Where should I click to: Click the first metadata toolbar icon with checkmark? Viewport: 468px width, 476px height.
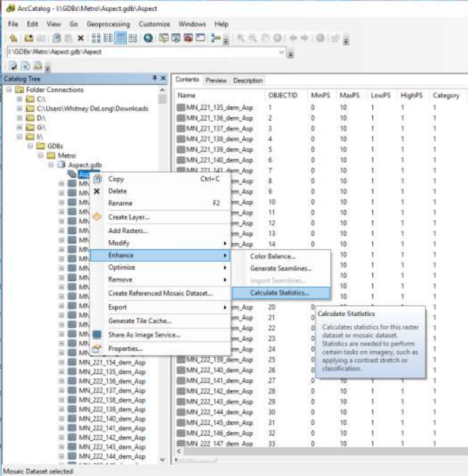tap(12, 65)
